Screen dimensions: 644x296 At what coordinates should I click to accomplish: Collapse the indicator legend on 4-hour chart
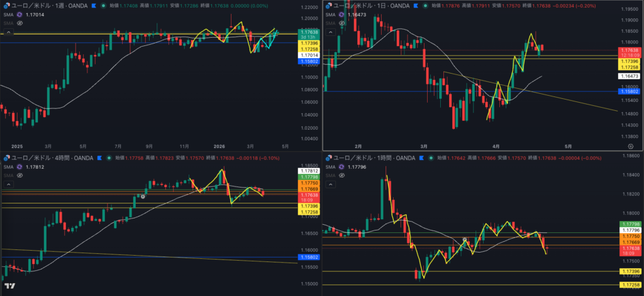point(8,185)
